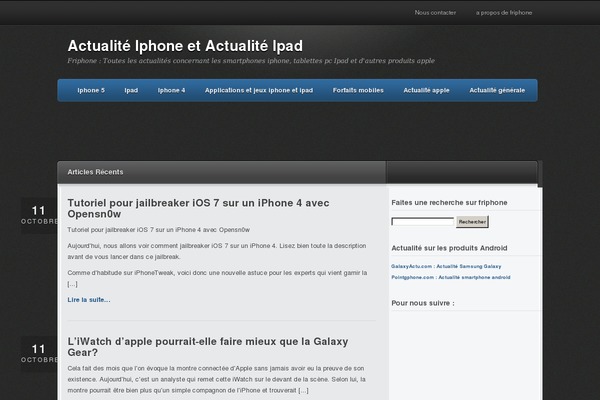
Task: Select the Iphone 5 menu item
Action: point(91,90)
